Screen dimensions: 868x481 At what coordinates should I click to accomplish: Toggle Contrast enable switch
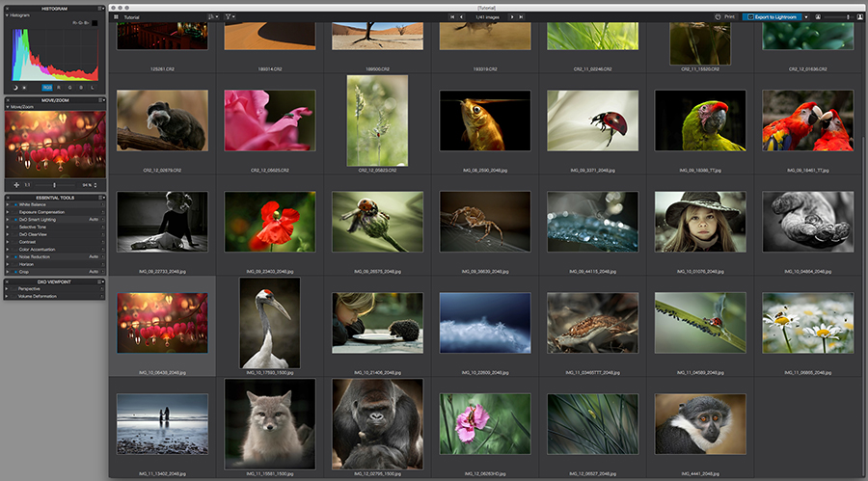coord(15,242)
